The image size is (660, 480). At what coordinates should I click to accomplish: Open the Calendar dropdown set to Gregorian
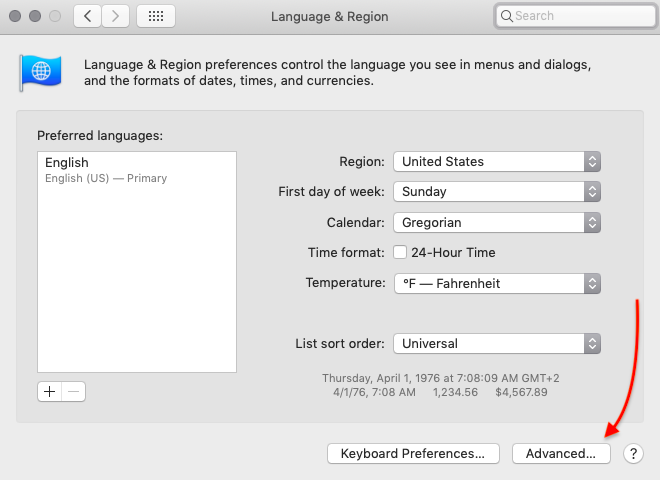pos(497,222)
